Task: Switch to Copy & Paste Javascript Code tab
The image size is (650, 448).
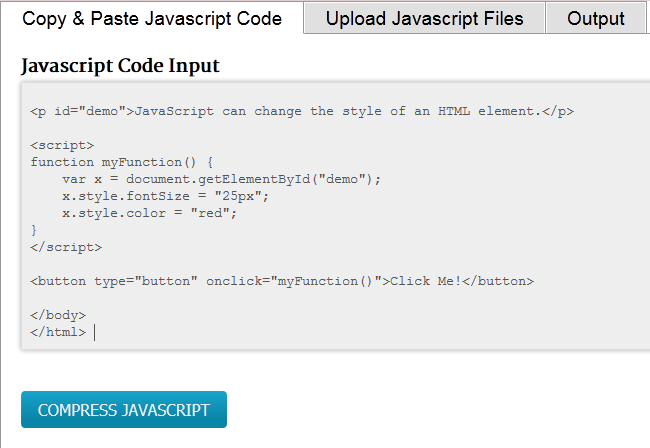Action: [152, 19]
